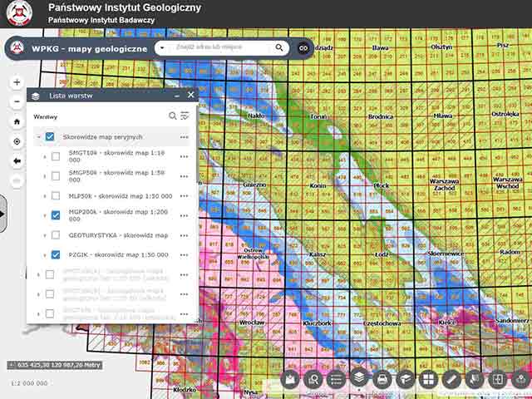Open the print widget in bottom toolbar

pyautogui.click(x=382, y=379)
